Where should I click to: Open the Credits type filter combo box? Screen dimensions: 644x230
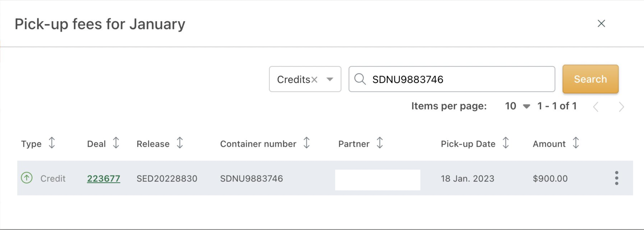305,79
